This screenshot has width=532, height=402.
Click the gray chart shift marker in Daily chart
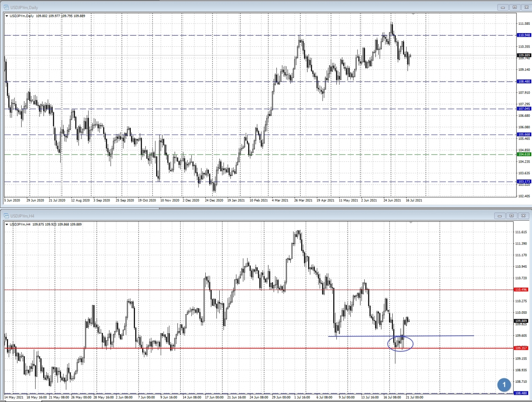413,14
